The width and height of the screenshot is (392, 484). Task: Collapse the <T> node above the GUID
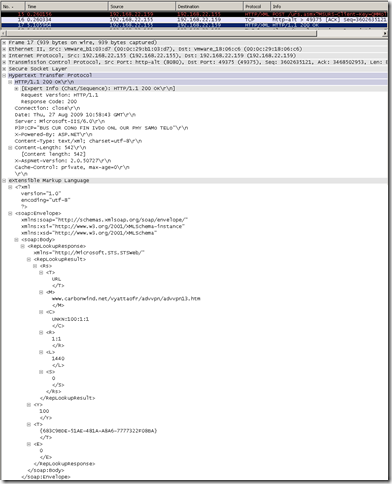[29, 425]
